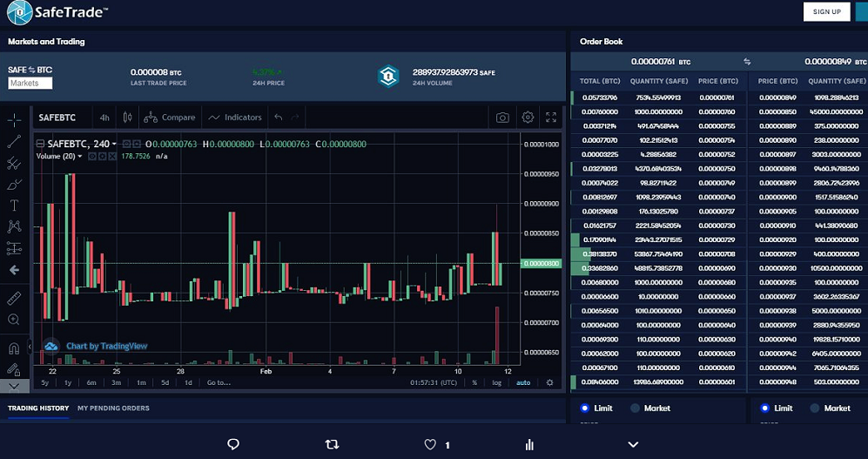Select the prediction and measurement tool
Image resolution: width=868 pixels, height=459 pixels.
(14, 248)
